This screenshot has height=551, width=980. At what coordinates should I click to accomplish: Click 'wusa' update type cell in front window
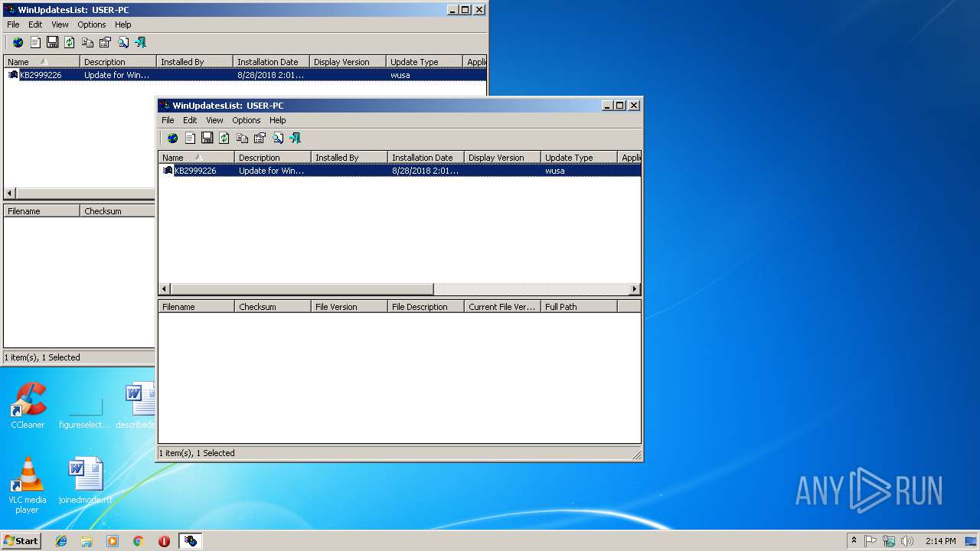(555, 171)
